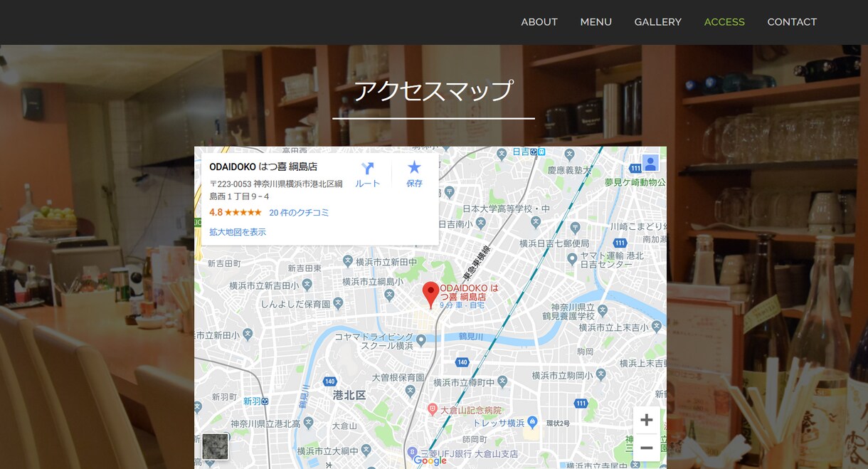
Task: Click the 夢見ヶ崎動物公園 label
Action: point(635,182)
